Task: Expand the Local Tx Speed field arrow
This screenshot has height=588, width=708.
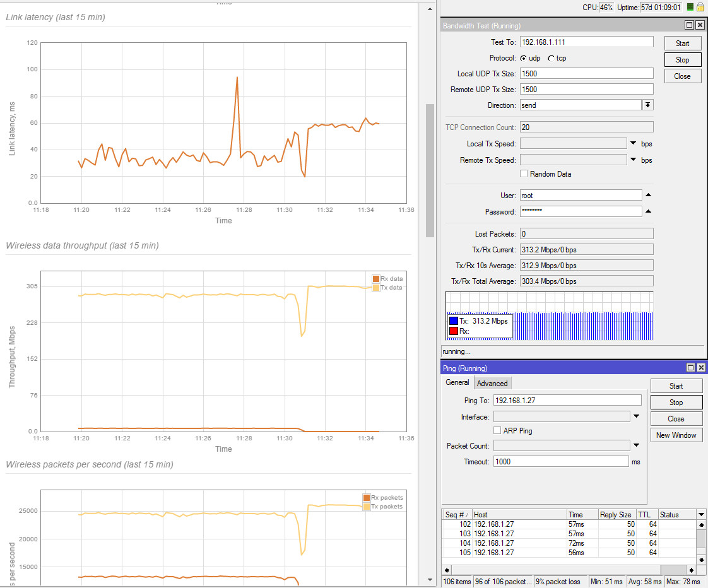Action: coord(633,143)
